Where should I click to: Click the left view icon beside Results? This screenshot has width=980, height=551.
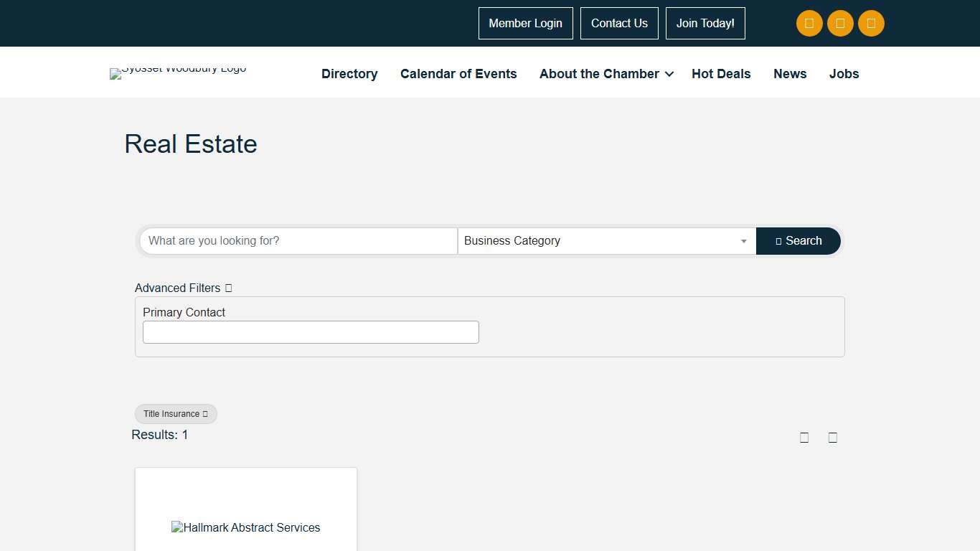click(804, 438)
